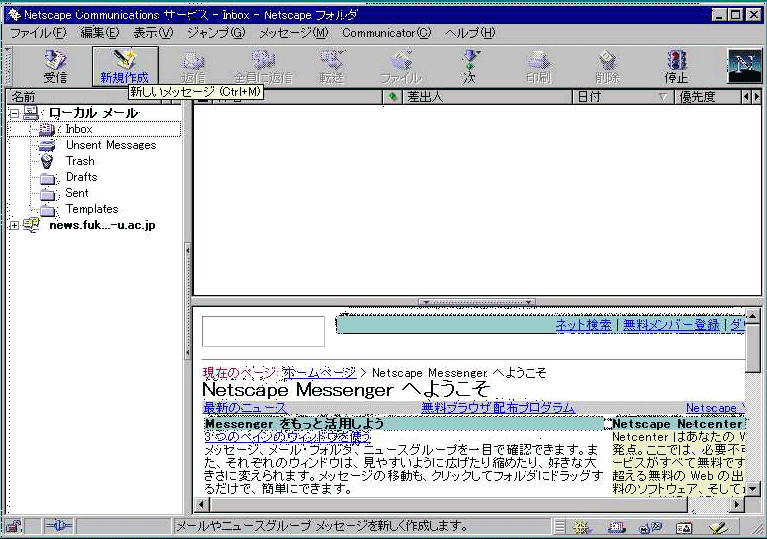Sort by the 優先度 column header
The image size is (767, 539).
pos(708,97)
